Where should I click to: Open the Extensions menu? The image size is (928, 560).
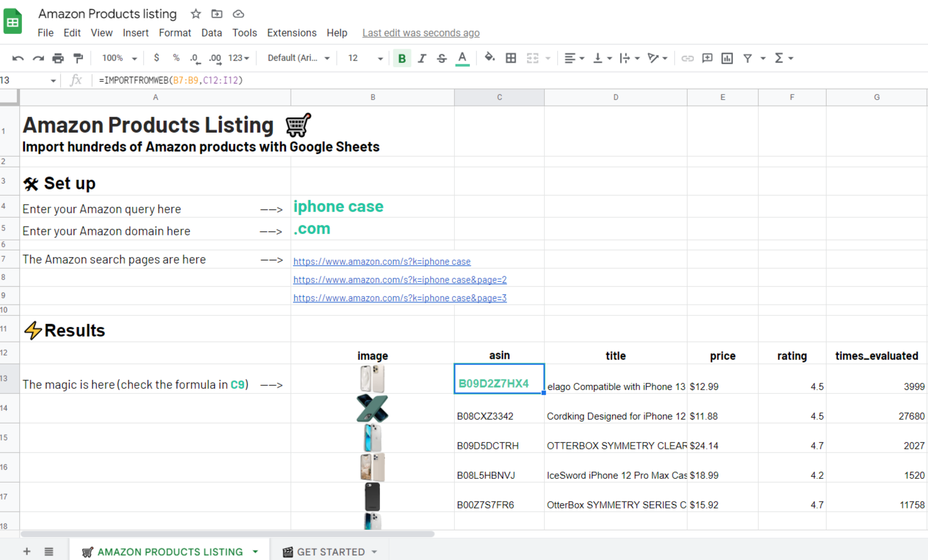[x=291, y=33]
